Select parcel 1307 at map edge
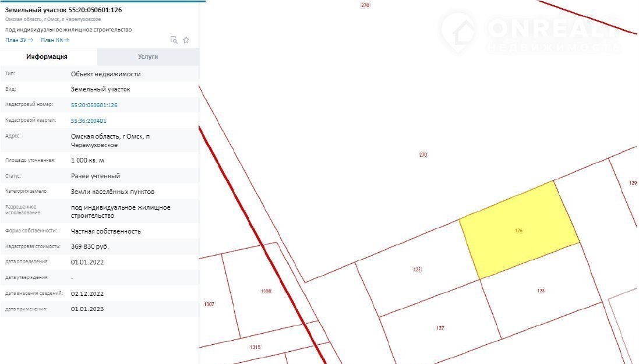The image size is (639, 364). point(209,305)
